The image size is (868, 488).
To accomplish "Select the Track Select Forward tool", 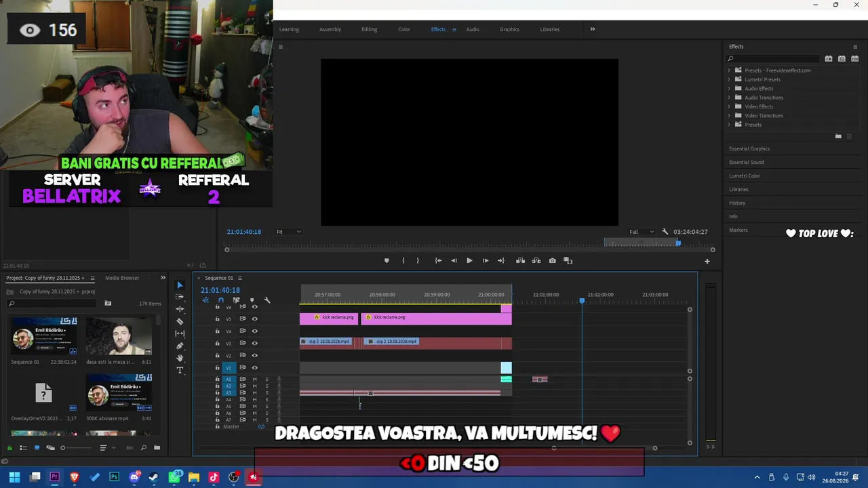I will coord(180,297).
